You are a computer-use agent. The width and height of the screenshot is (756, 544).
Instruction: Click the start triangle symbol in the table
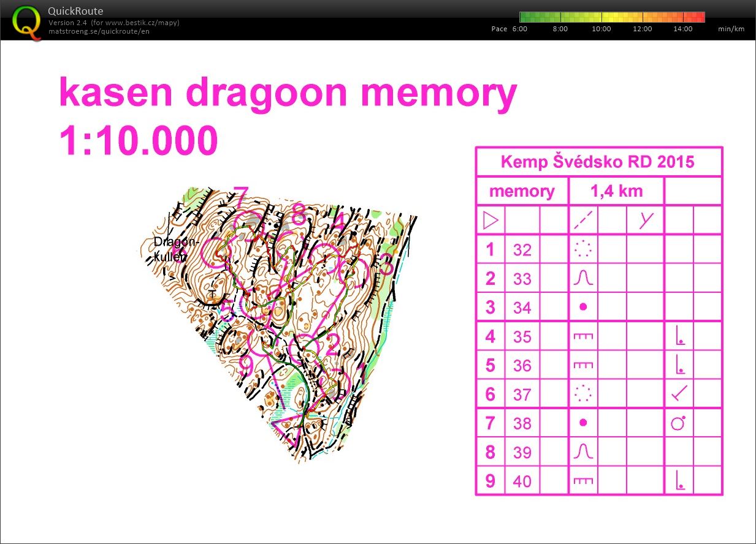pos(491,221)
